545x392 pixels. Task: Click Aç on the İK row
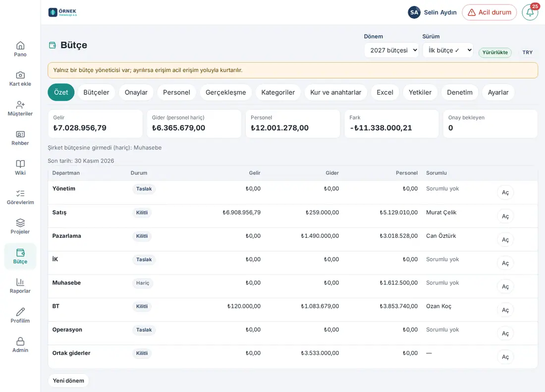[x=505, y=263]
